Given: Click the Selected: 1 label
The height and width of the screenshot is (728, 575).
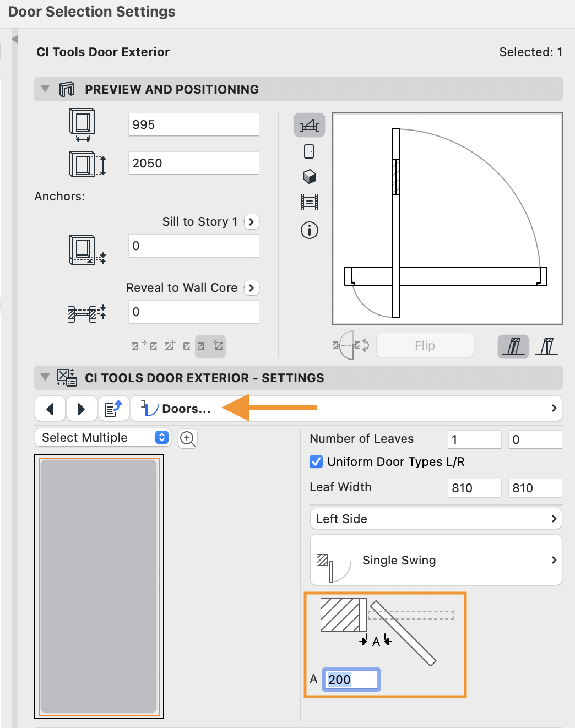Looking at the screenshot, I should (531, 52).
